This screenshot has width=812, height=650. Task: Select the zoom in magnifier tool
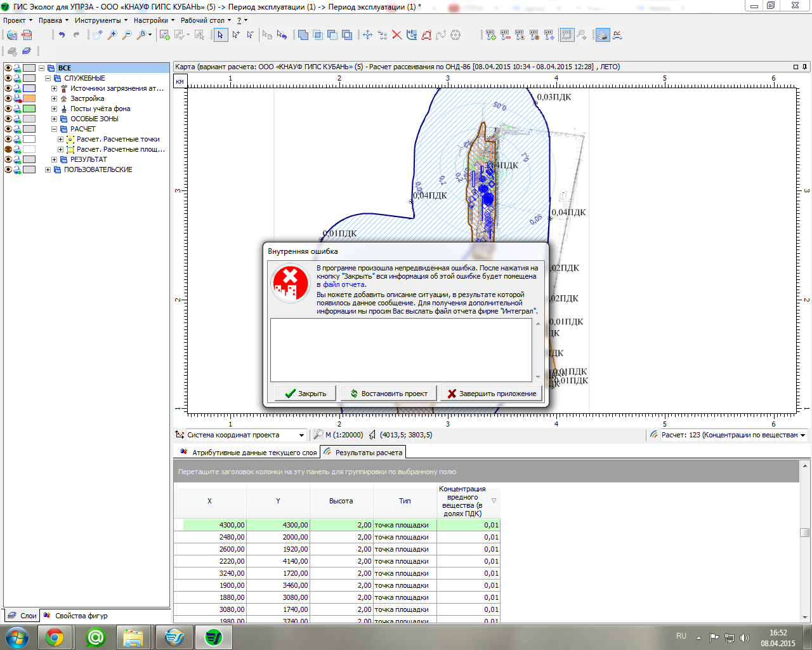[112, 35]
